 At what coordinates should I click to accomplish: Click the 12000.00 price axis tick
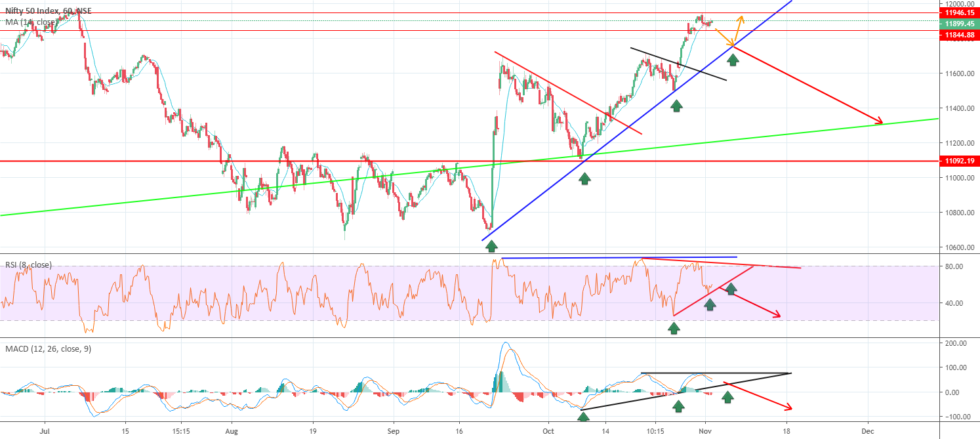tap(958, 3)
